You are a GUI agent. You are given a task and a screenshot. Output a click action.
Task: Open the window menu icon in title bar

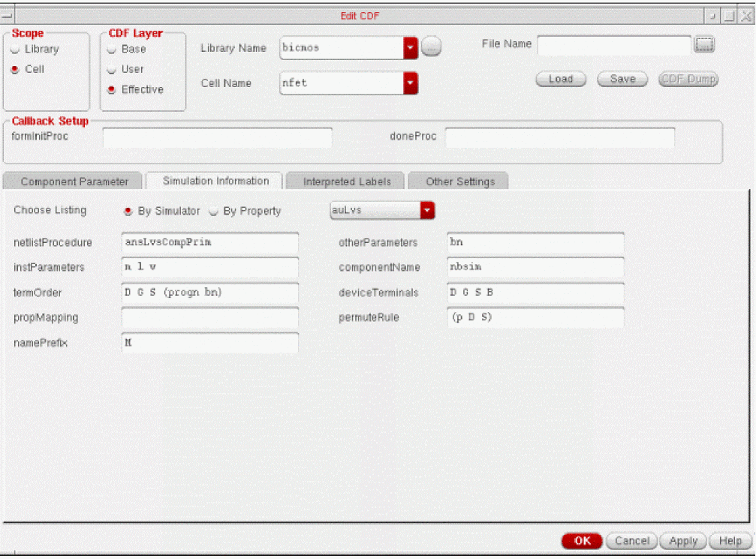pos(7,16)
